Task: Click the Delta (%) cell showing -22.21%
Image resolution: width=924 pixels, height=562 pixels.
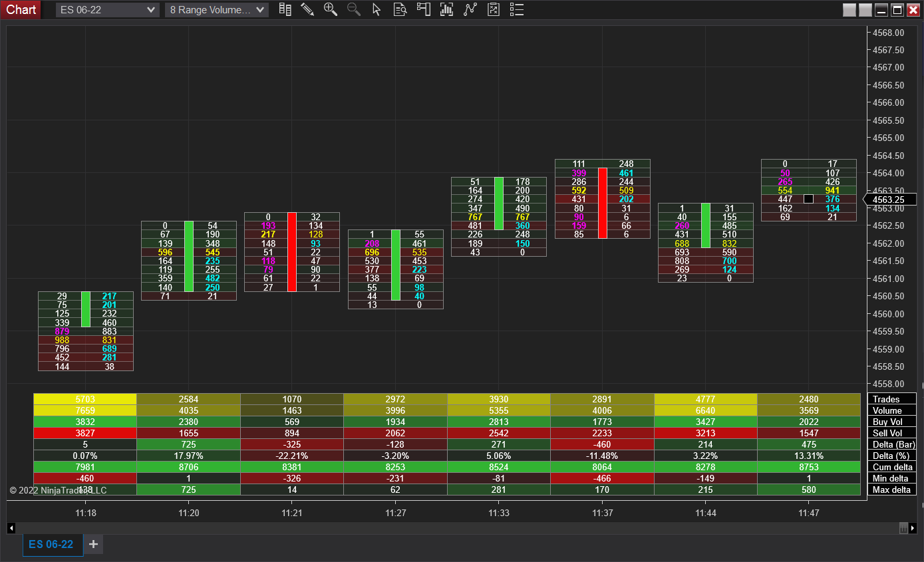Action: click(x=292, y=456)
